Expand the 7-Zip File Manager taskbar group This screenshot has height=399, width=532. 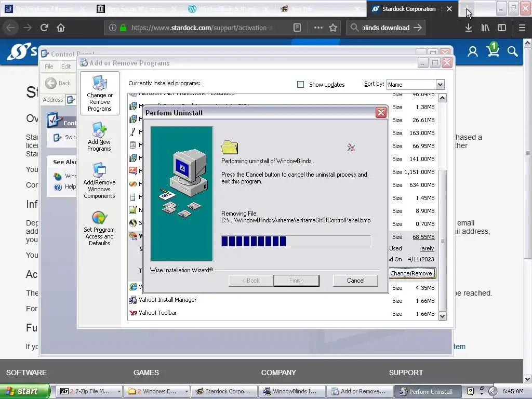(119, 391)
